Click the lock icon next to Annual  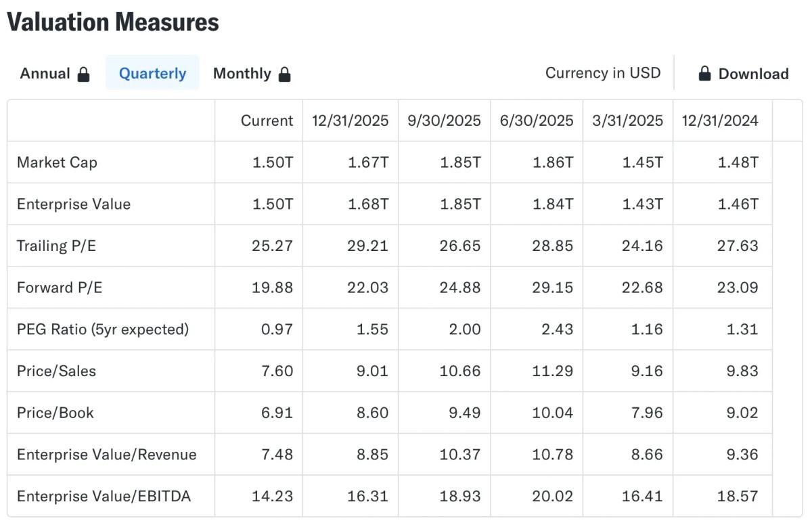click(x=83, y=73)
